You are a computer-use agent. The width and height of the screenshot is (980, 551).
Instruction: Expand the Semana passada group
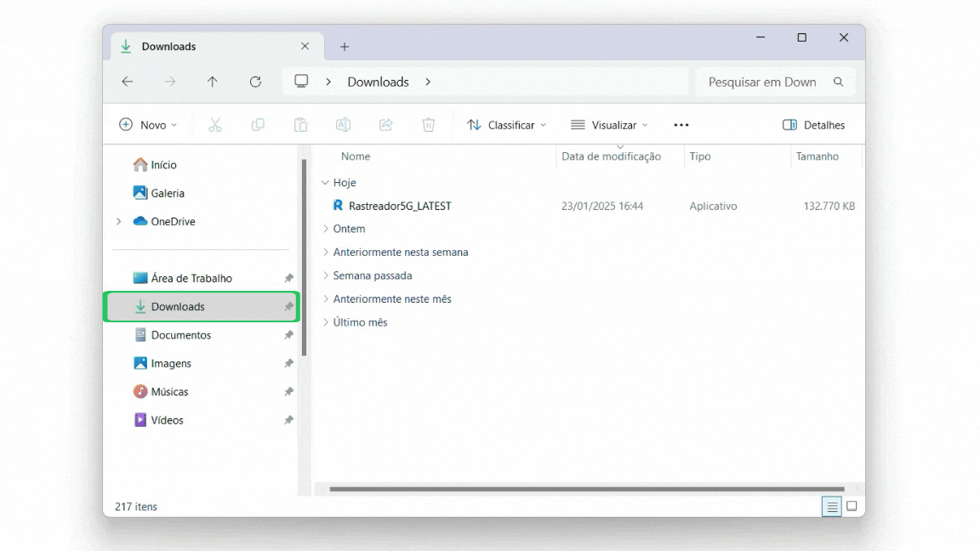325,275
